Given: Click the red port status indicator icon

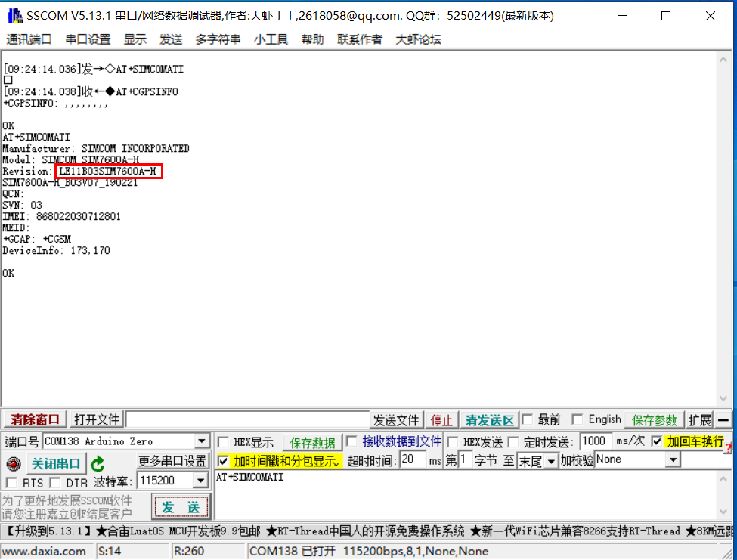Looking at the screenshot, I should [x=14, y=464].
